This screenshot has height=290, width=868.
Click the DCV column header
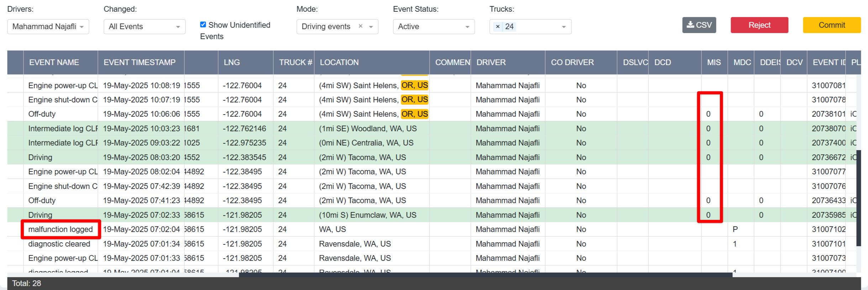(x=794, y=62)
